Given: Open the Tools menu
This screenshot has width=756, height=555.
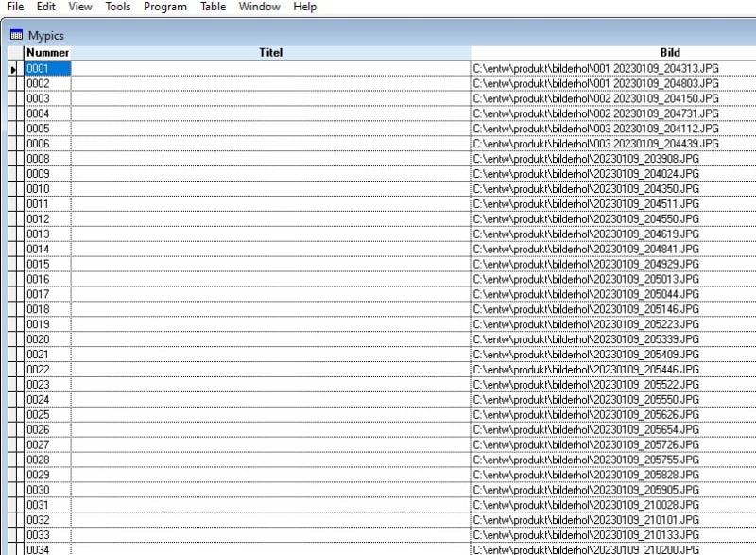Looking at the screenshot, I should [118, 7].
